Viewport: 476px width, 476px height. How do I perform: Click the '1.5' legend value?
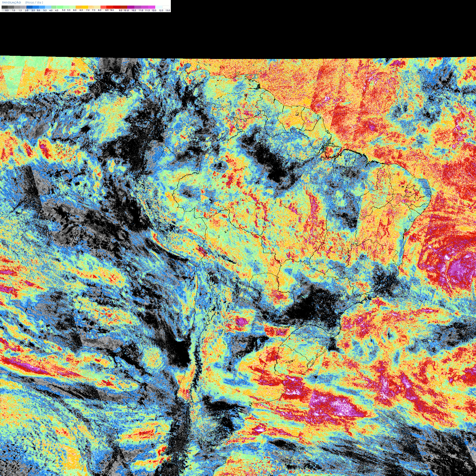point(20,10)
